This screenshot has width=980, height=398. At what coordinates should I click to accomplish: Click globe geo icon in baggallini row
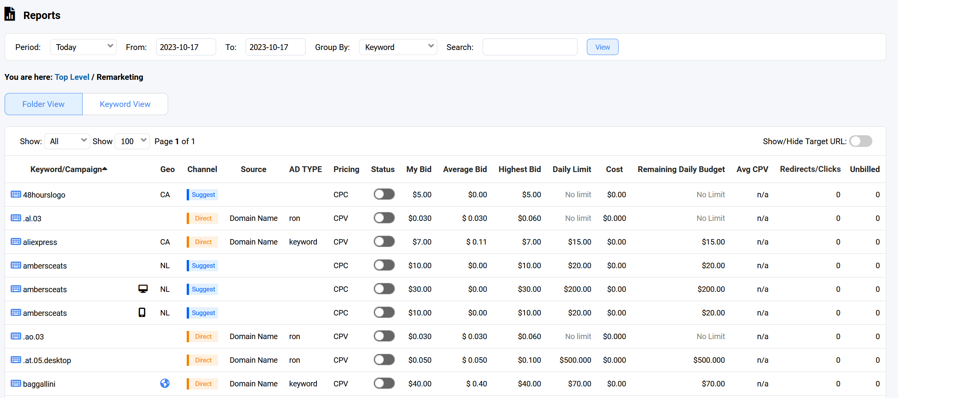point(165,383)
